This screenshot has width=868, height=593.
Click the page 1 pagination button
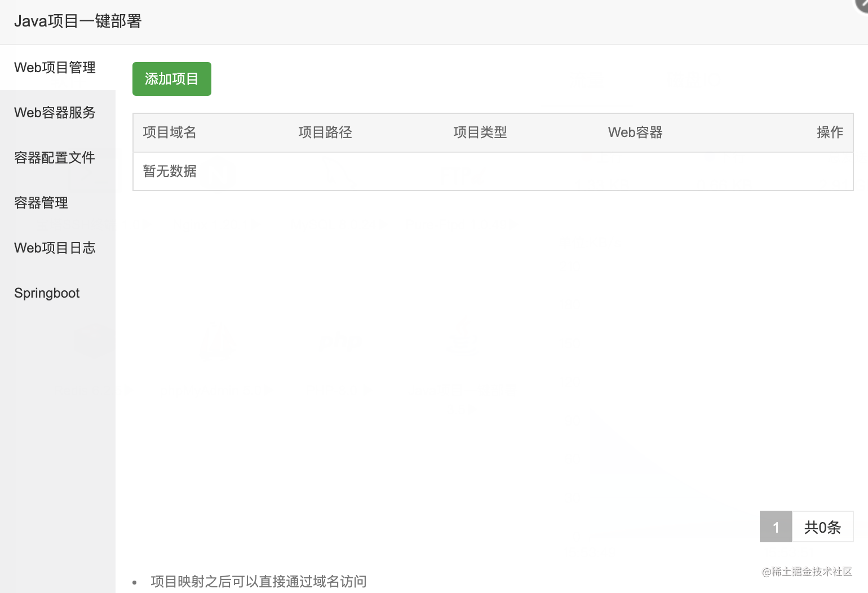776,527
